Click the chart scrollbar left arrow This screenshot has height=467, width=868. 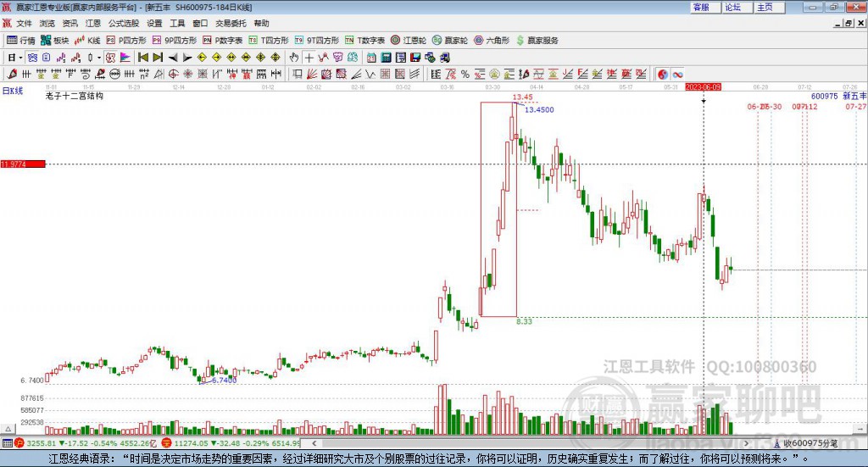[314, 443]
